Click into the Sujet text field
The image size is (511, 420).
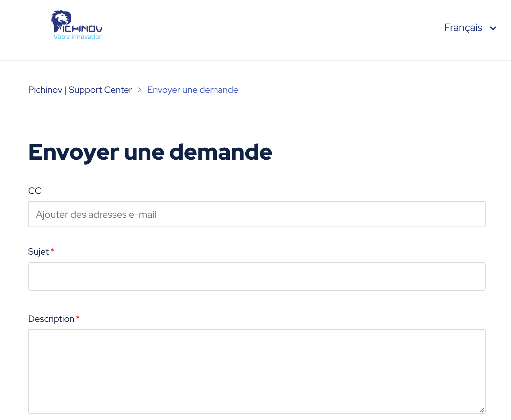[x=257, y=276]
